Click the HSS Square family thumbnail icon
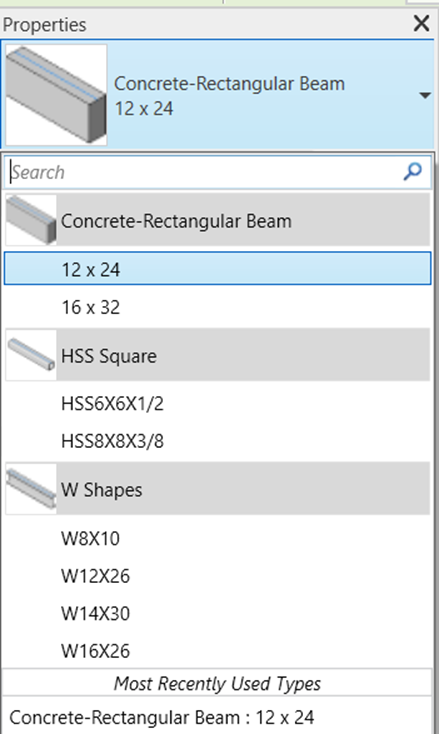439x734 pixels. (31, 355)
